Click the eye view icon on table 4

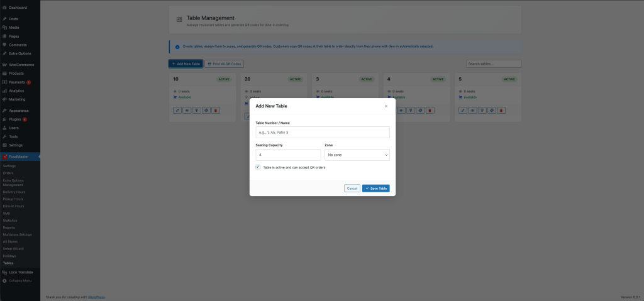401,111
